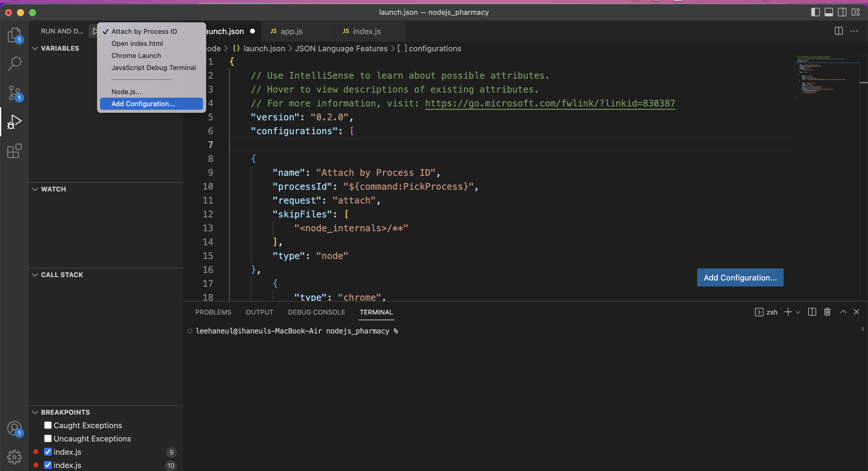Screen dimensions: 868x471
Task: Open the Extensions view icon
Action: pos(14,151)
